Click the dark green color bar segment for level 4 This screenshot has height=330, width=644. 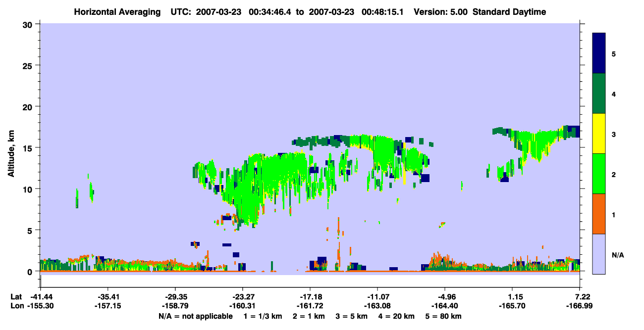pyautogui.click(x=599, y=94)
